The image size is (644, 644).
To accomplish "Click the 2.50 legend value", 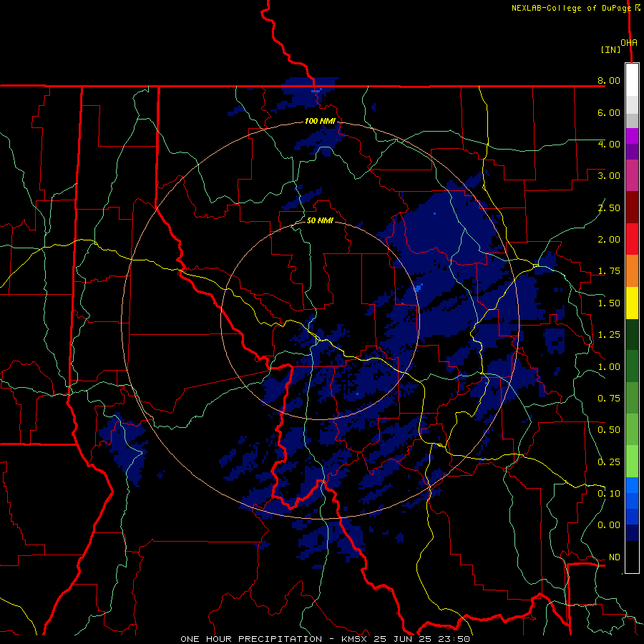I will tap(609, 208).
